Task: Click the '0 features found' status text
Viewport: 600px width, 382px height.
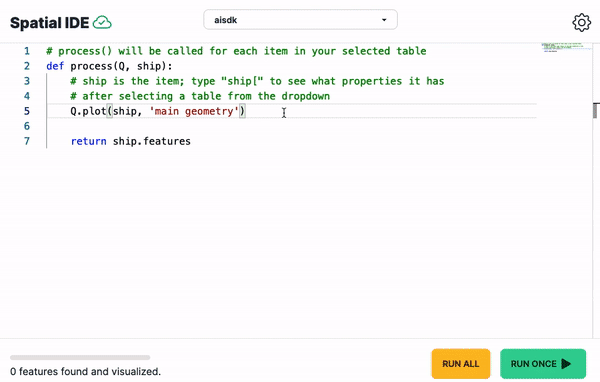Action: coord(85,371)
